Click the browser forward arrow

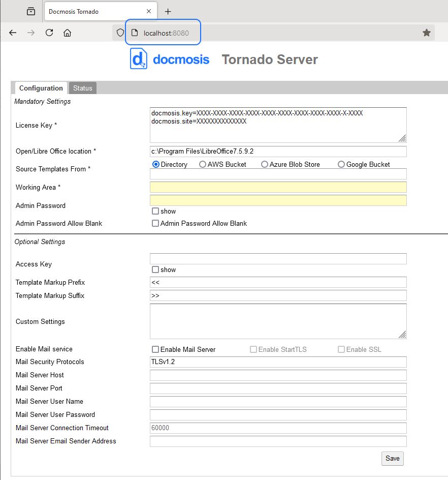point(31,33)
